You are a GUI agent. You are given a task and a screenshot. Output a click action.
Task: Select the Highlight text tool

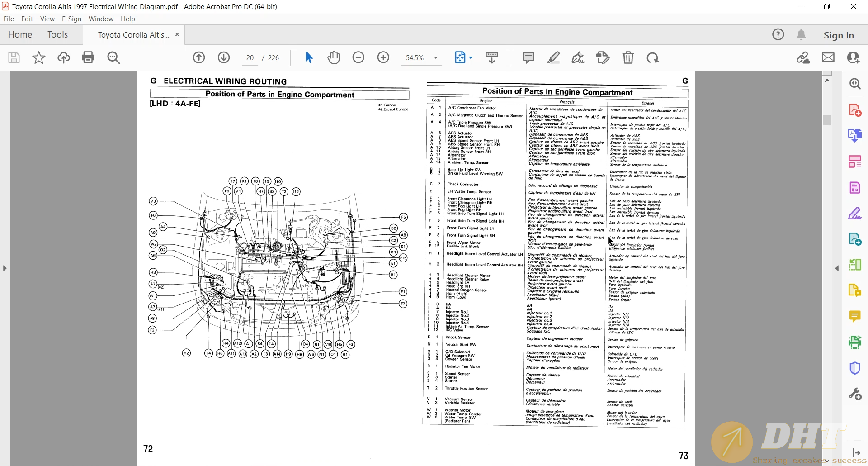point(553,57)
